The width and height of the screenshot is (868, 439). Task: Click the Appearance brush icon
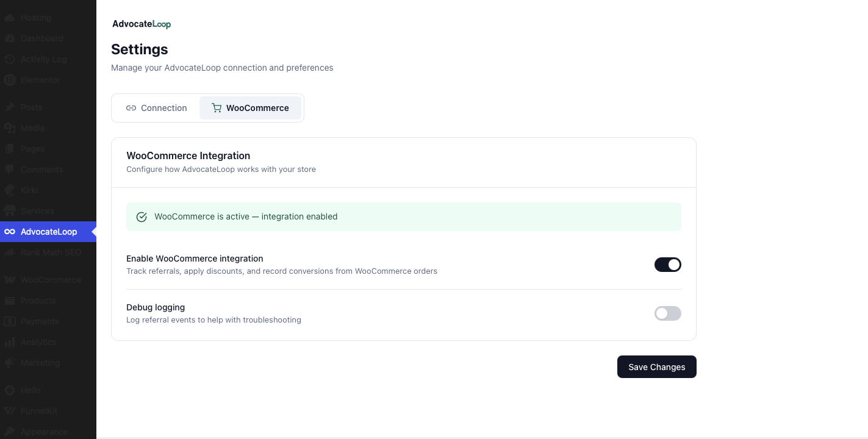pos(10,432)
